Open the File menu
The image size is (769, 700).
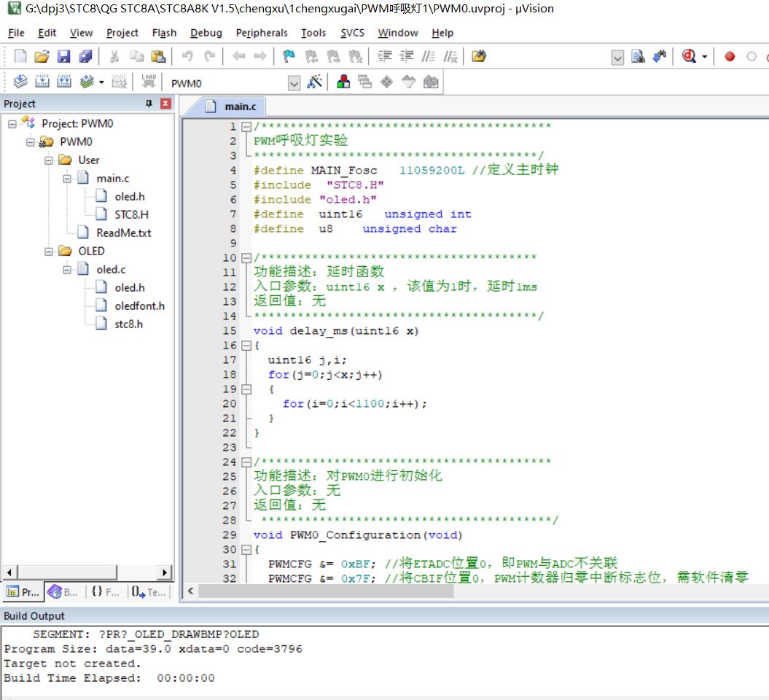click(16, 33)
